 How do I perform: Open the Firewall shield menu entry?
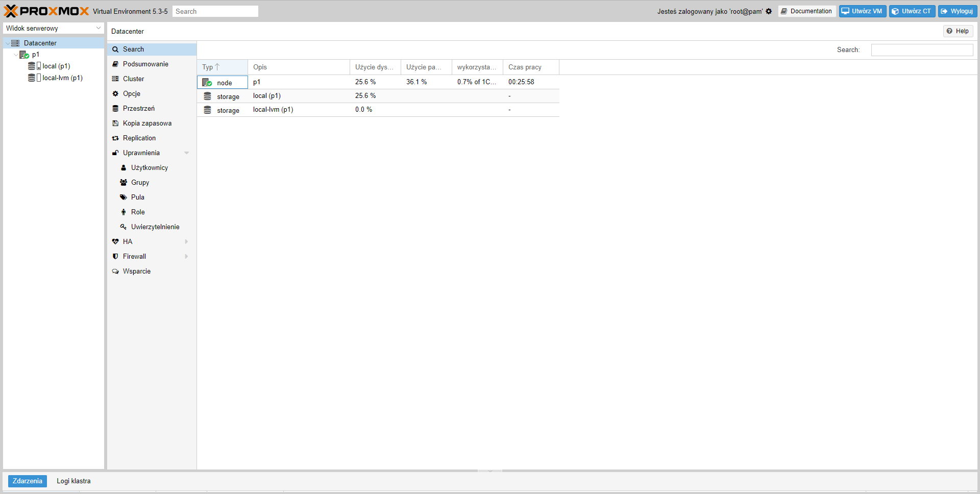pos(134,257)
